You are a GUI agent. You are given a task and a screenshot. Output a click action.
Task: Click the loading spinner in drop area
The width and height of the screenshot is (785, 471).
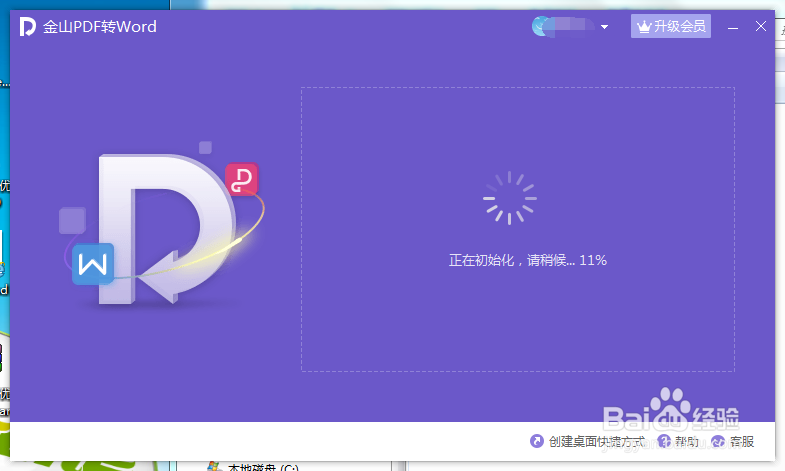click(510, 198)
